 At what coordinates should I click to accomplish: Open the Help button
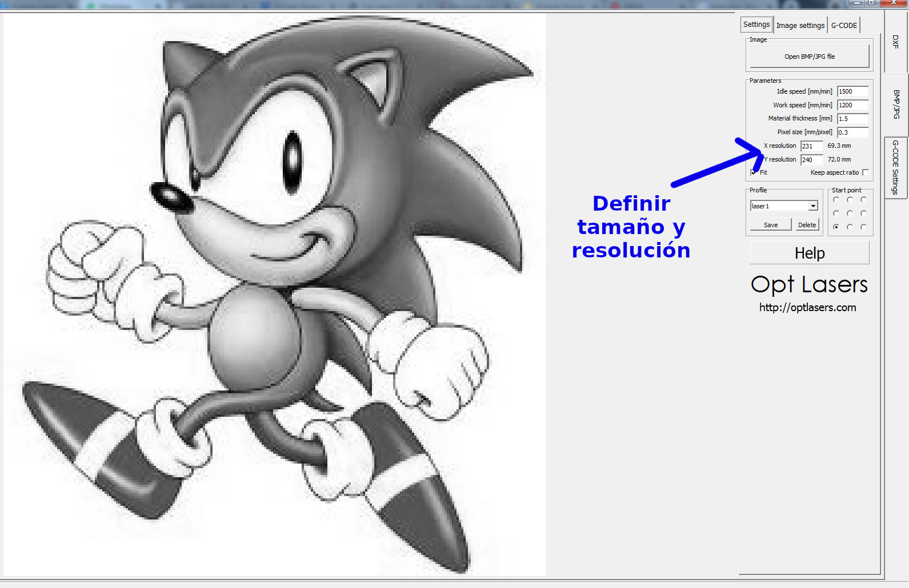click(810, 253)
